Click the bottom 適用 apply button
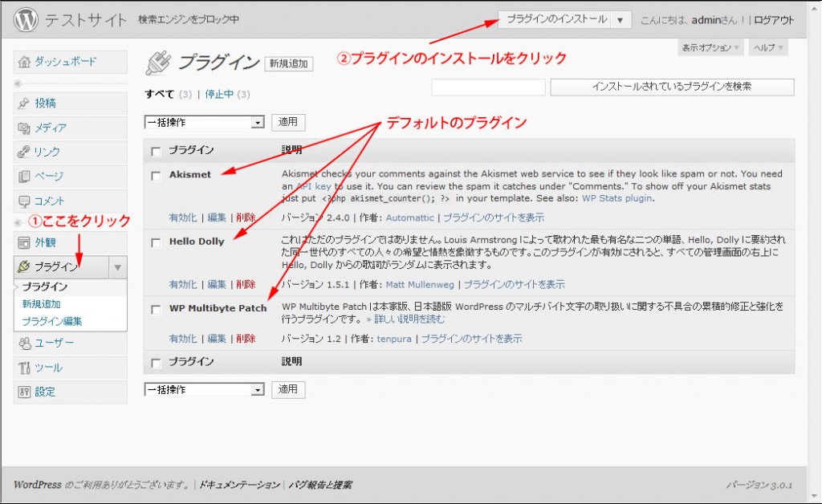Screen dimensions: 822x504 [288, 389]
